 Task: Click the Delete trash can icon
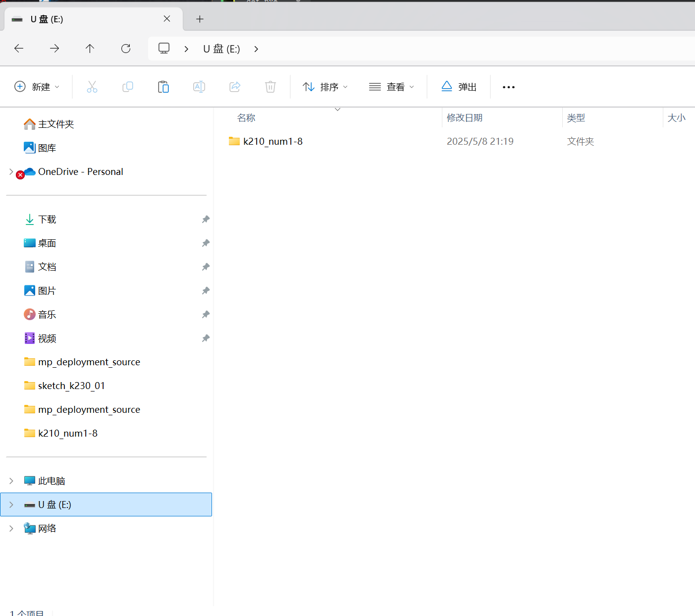click(x=270, y=87)
